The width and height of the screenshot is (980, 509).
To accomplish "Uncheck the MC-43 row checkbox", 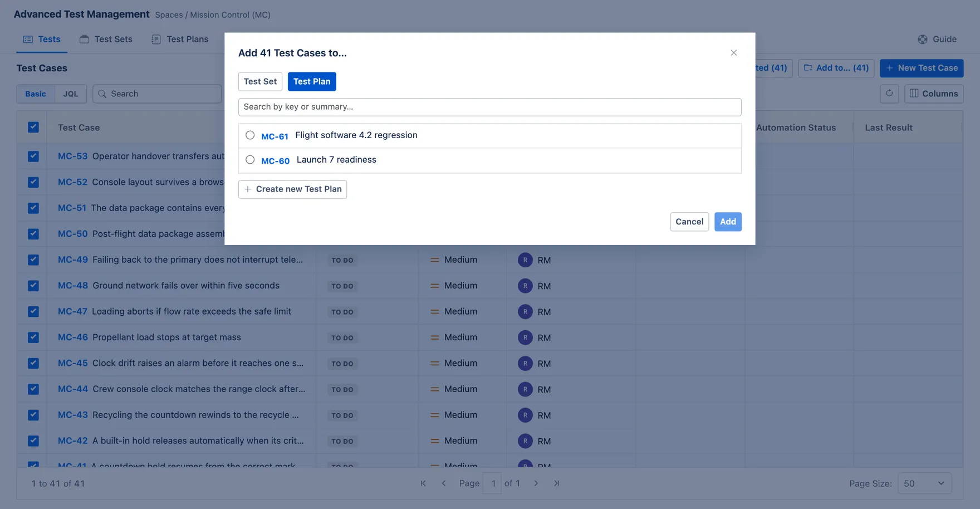I will coord(33,415).
